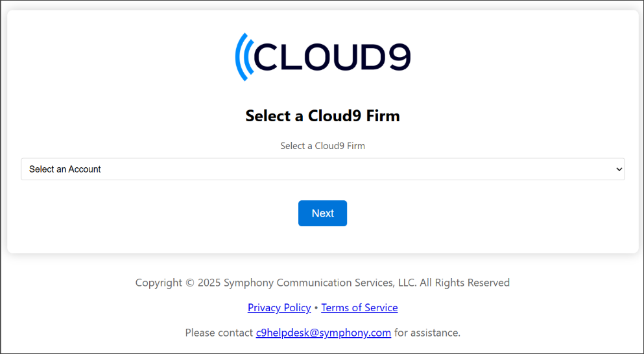Click the "All Rights Reserved" text

(464, 283)
